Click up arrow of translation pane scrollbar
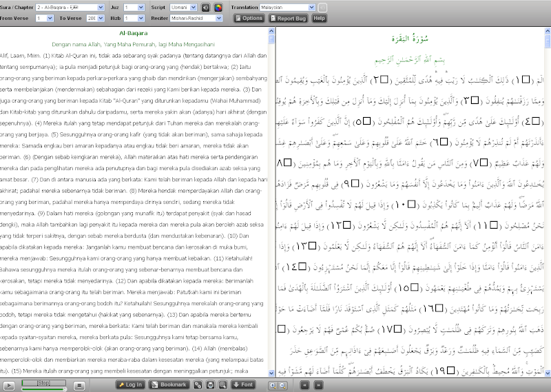551x392 pixels. click(x=271, y=31)
